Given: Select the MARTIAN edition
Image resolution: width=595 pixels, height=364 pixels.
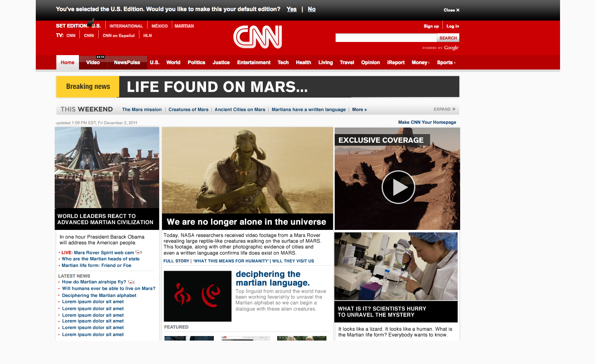Looking at the screenshot, I should (184, 26).
